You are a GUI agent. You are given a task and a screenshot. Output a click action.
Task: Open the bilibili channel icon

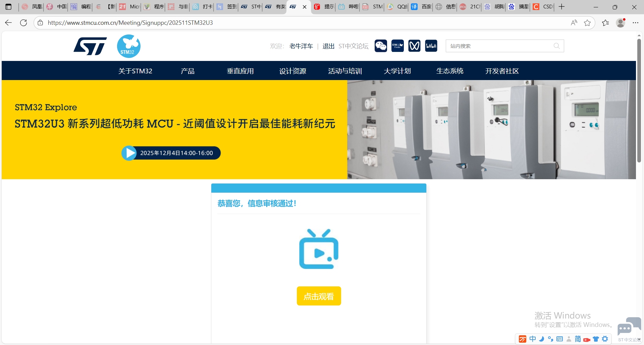tap(431, 46)
